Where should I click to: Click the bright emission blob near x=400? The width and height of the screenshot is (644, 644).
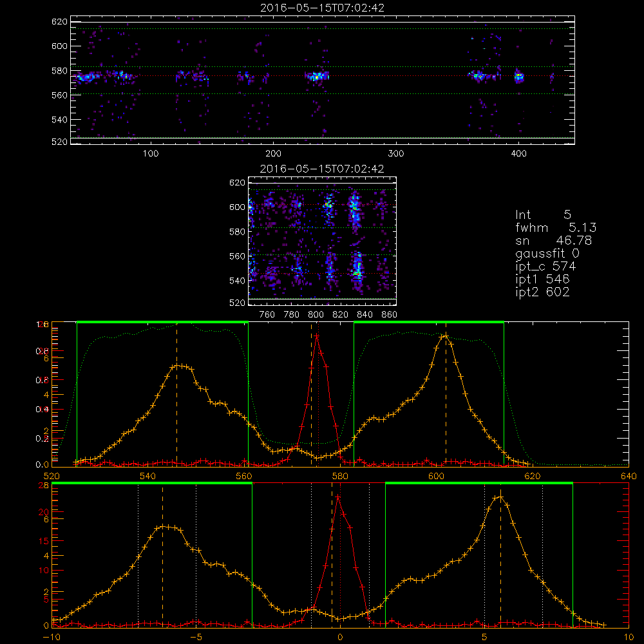click(x=519, y=77)
